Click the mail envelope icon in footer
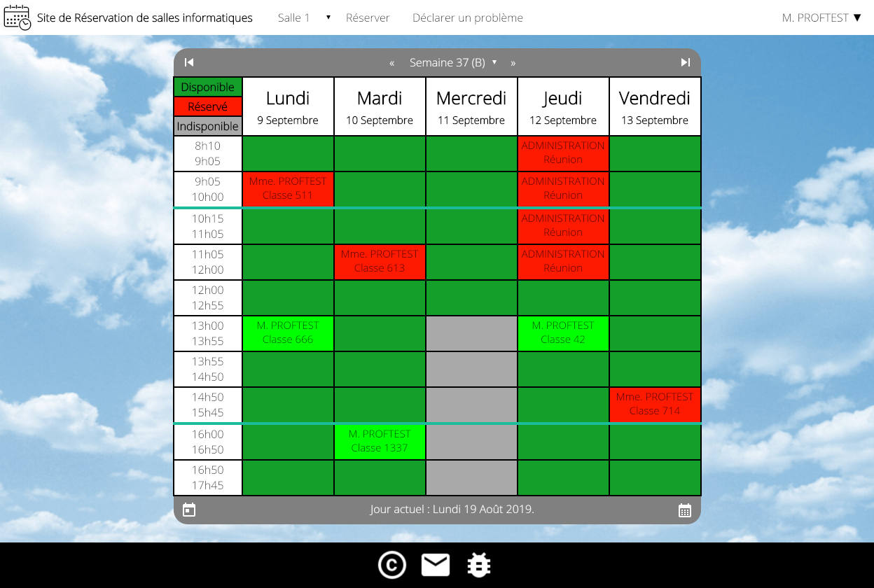 tap(436, 565)
